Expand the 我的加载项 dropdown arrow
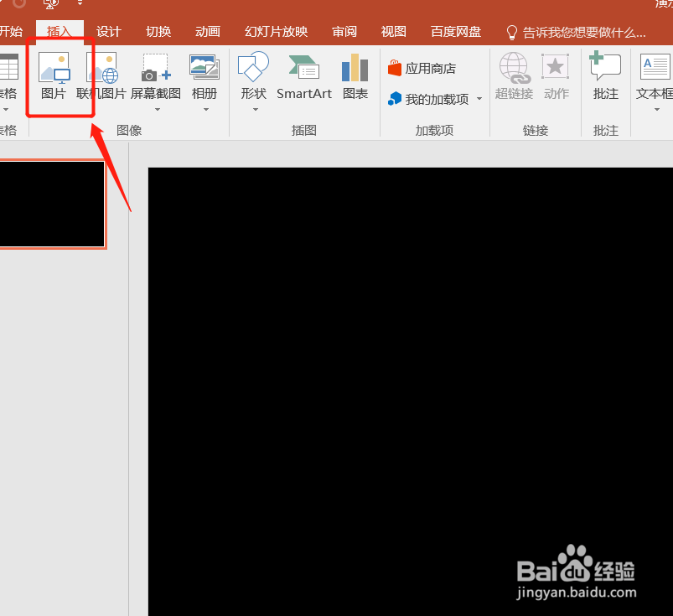This screenshot has height=616, width=673. coord(479,99)
